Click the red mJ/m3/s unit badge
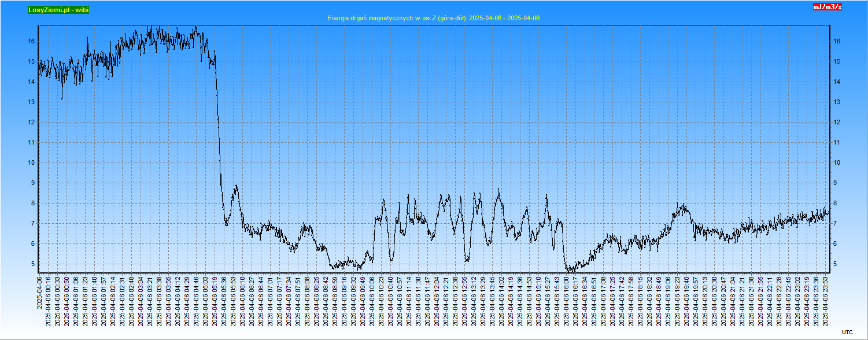This screenshot has height=340, width=868. click(x=828, y=7)
